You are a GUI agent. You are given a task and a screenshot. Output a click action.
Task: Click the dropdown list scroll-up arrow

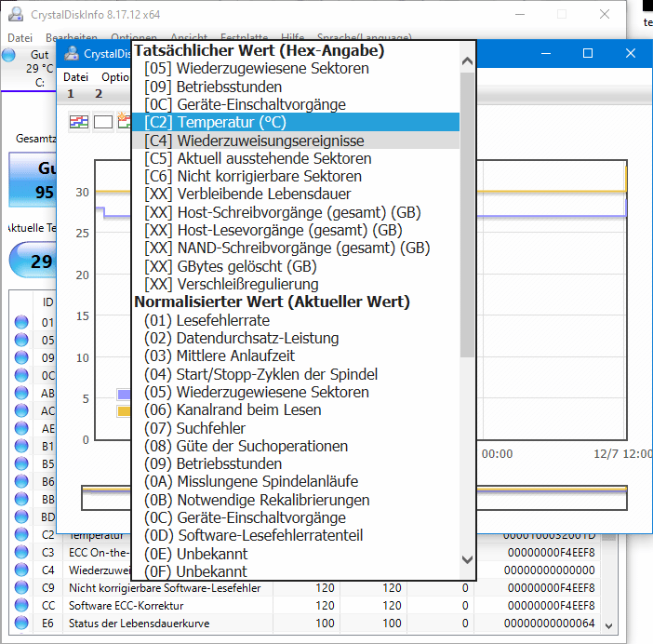tap(467, 61)
